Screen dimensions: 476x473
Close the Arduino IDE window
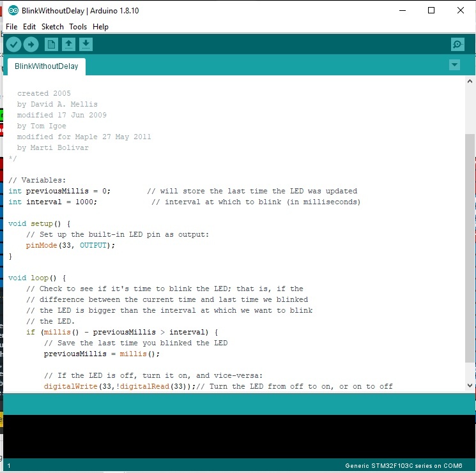pyautogui.click(x=460, y=10)
